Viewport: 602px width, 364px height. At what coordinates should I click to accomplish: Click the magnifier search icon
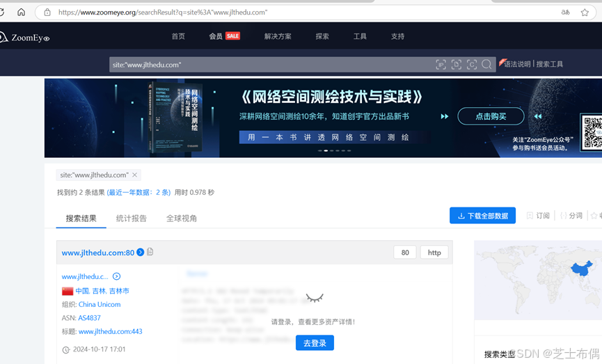tap(486, 64)
